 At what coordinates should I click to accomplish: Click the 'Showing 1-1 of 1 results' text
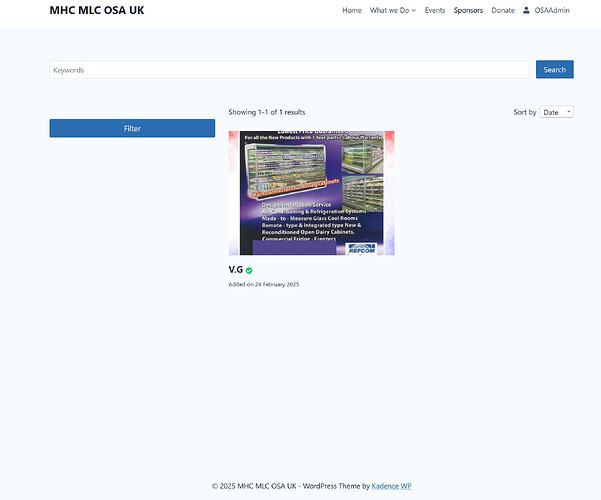267,112
